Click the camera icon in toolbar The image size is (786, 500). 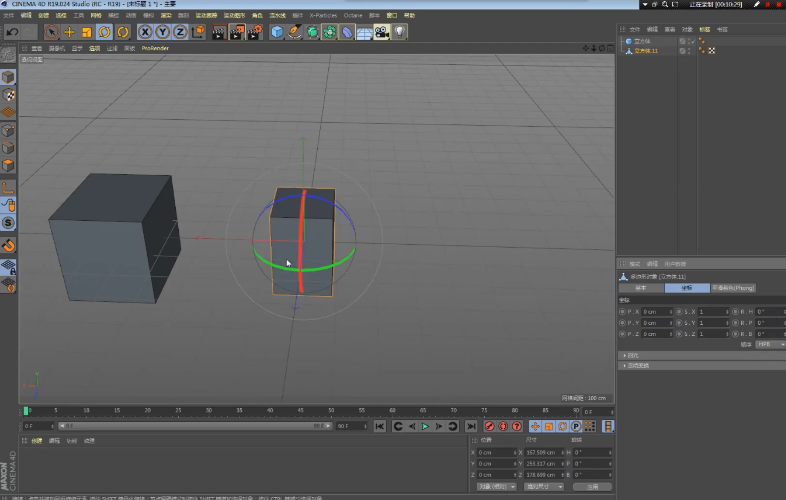pos(382,32)
